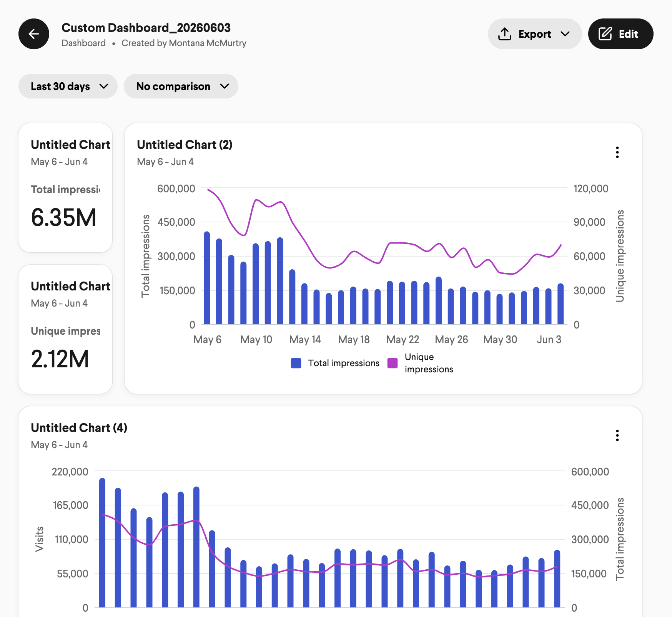Screen dimensions: 672x617
Task: Open the No comparison dropdown
Action: coord(181,86)
